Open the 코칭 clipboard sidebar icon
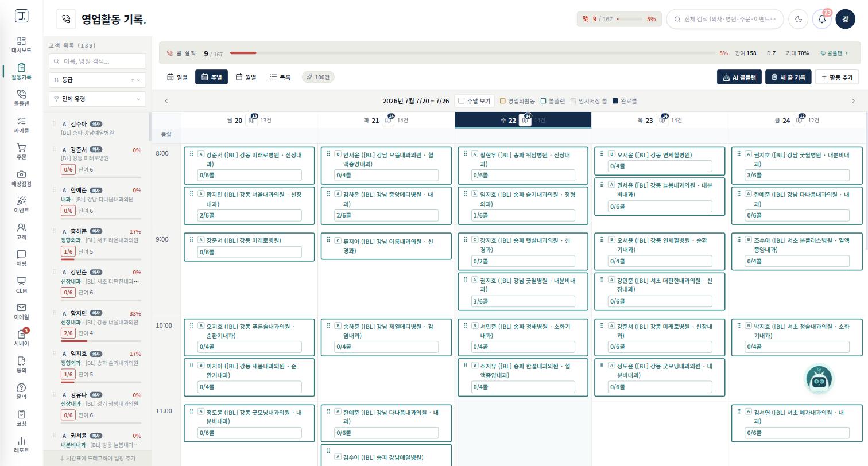The height and width of the screenshot is (466, 868). click(x=21, y=418)
